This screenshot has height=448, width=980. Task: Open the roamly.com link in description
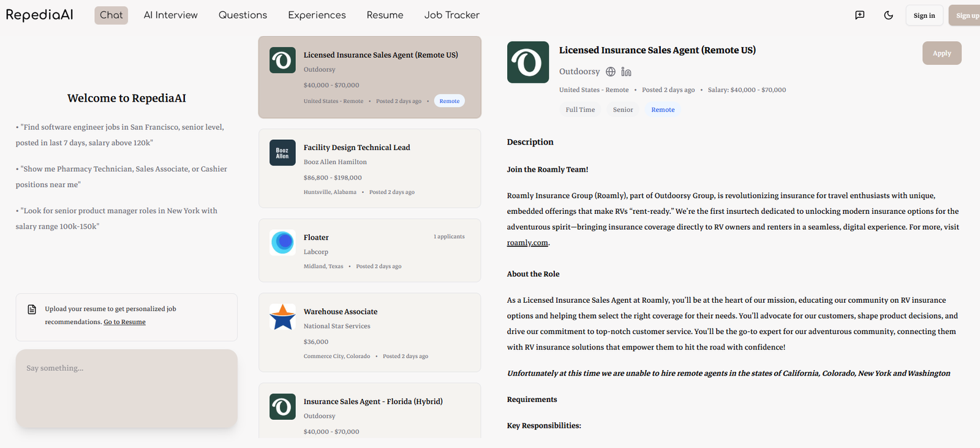[x=527, y=243]
